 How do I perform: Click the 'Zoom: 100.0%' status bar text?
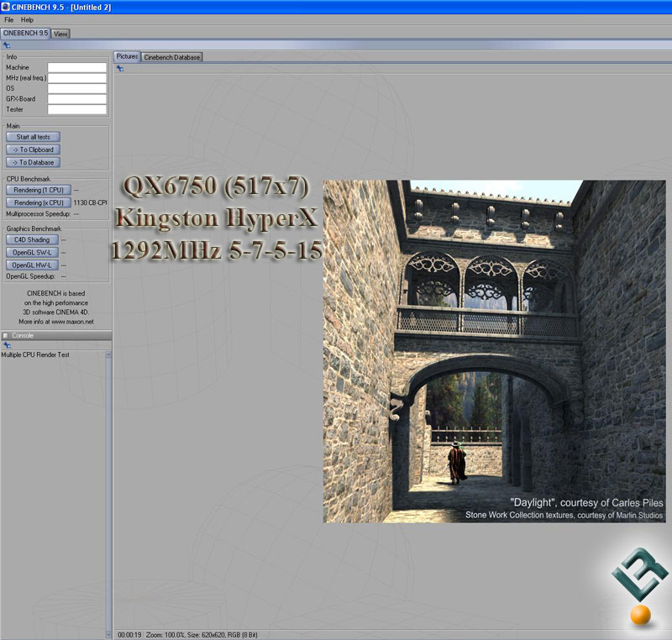[x=165, y=635]
